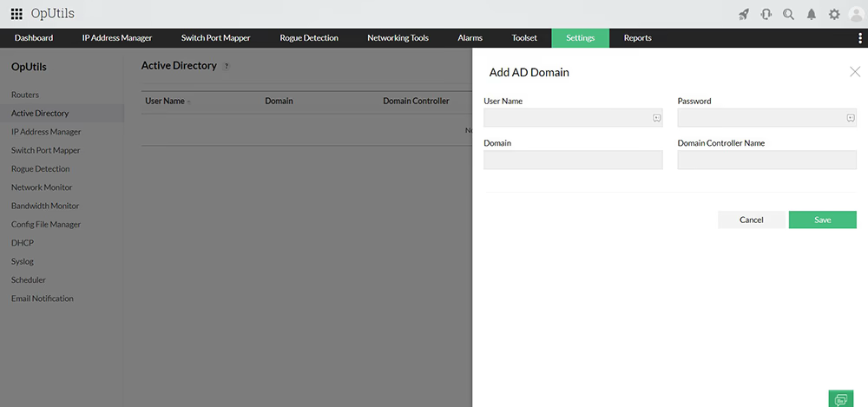Open Rogue Detection sidebar item
The image size is (868, 407).
point(41,169)
